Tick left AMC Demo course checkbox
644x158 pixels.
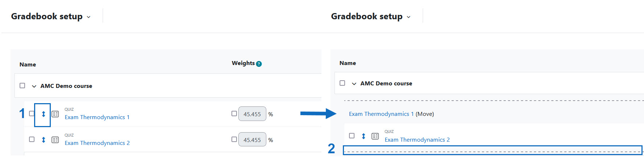click(22, 86)
